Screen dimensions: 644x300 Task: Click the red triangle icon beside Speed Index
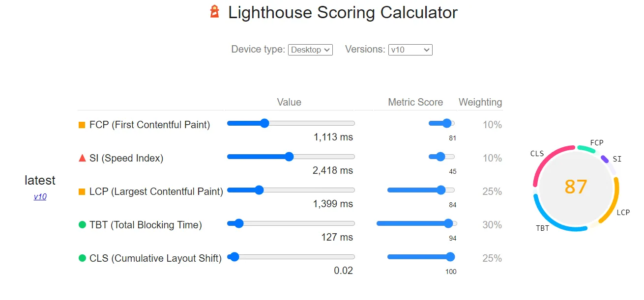click(82, 158)
